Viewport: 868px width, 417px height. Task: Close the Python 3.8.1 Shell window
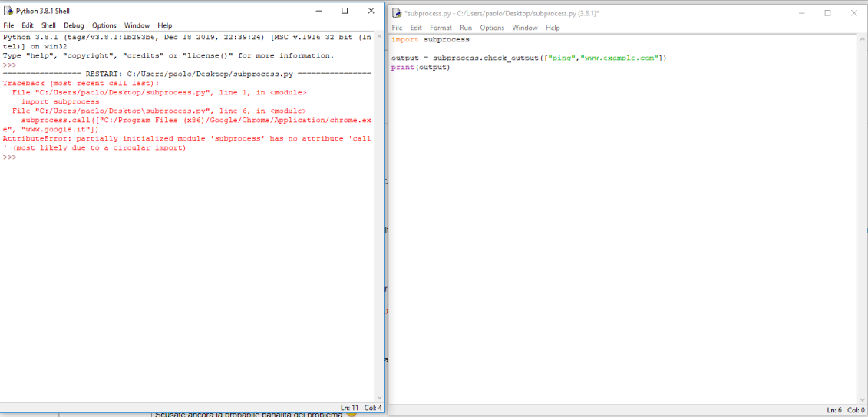tap(371, 11)
